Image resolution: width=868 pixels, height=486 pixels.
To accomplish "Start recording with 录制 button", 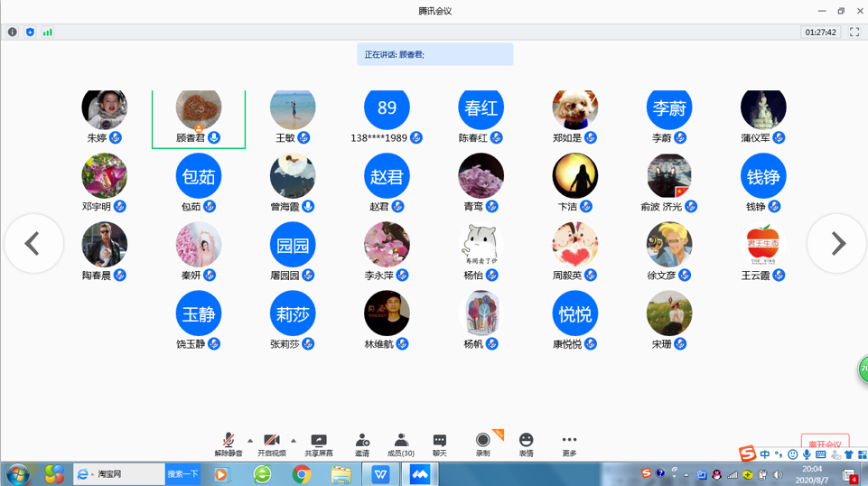I will pos(482,444).
